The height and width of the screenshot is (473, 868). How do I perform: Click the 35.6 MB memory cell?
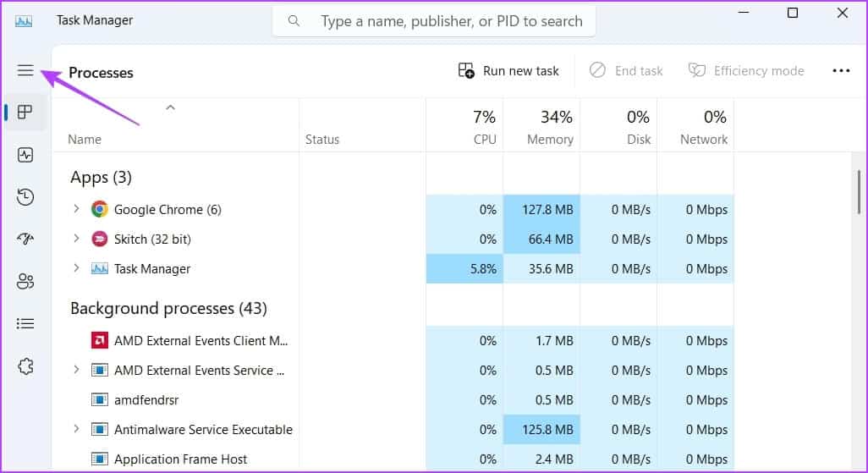point(541,268)
